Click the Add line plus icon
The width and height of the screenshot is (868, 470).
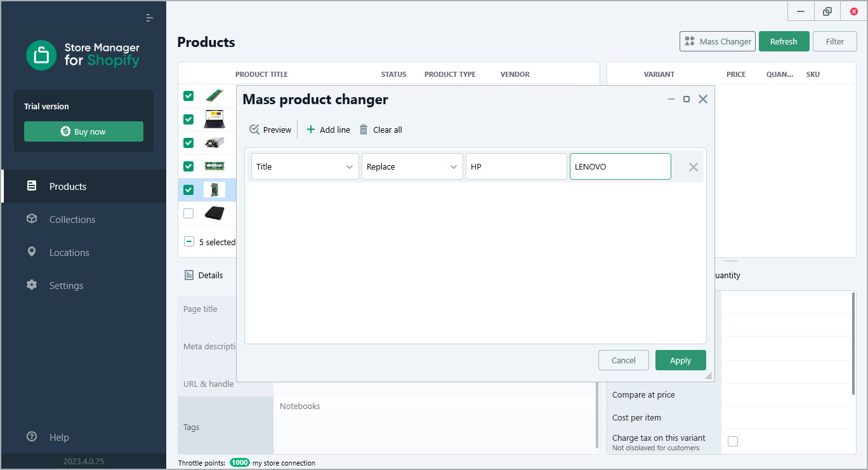coord(311,130)
